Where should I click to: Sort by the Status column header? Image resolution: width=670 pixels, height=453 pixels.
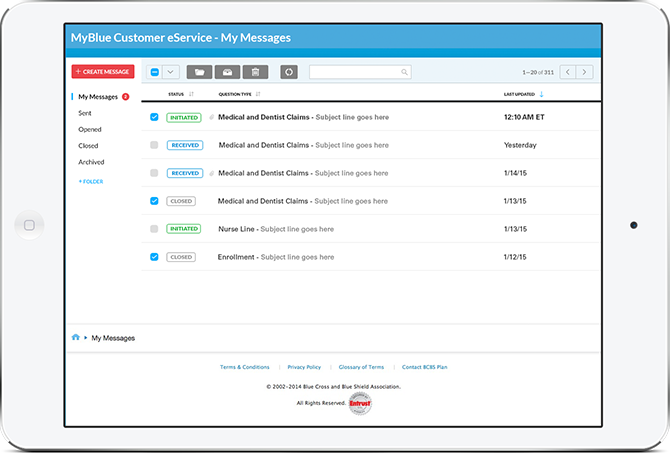tap(180, 94)
